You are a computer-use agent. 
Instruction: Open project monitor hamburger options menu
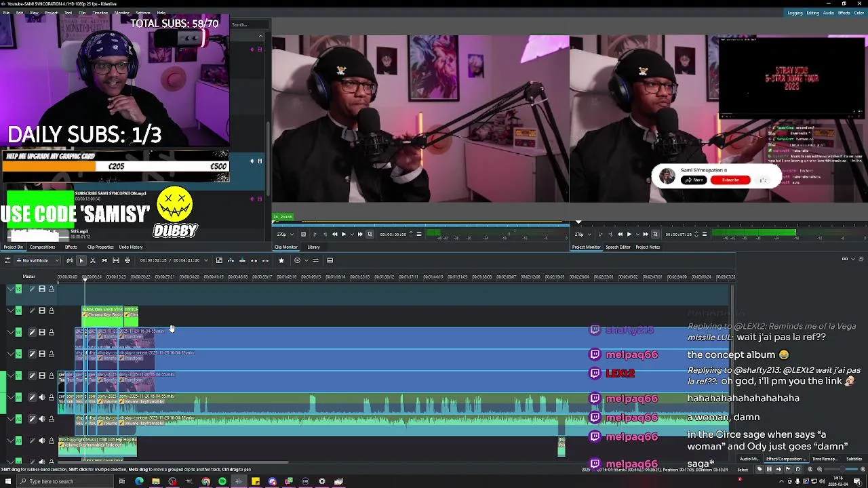click(x=705, y=235)
